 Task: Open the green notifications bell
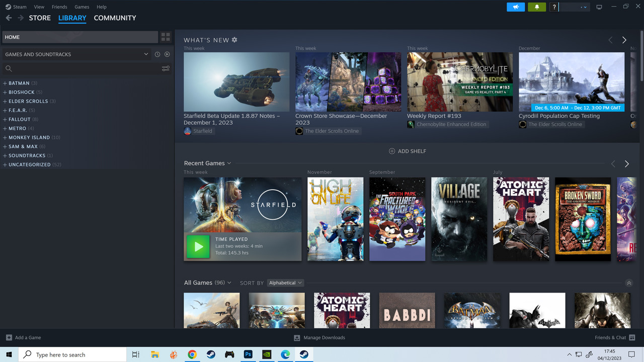pos(537,7)
